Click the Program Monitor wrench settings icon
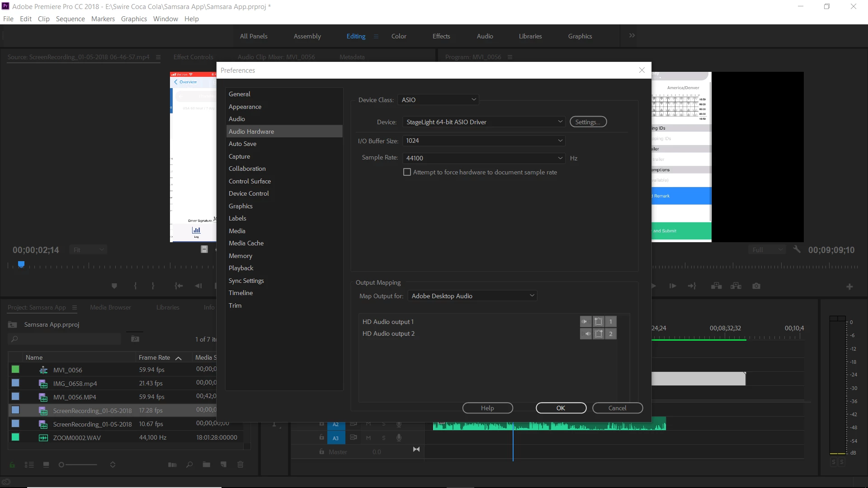Image resolution: width=868 pixels, height=488 pixels. 797,249
